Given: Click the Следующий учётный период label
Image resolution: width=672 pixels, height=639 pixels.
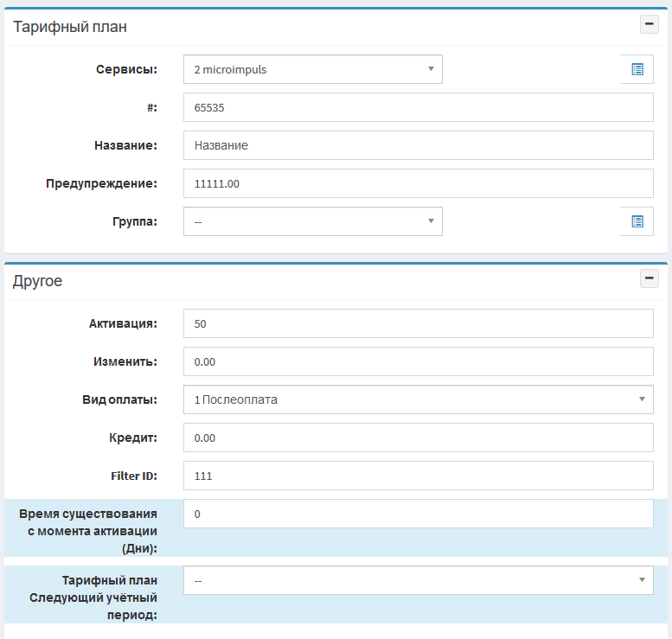Looking at the screenshot, I should (93, 597).
